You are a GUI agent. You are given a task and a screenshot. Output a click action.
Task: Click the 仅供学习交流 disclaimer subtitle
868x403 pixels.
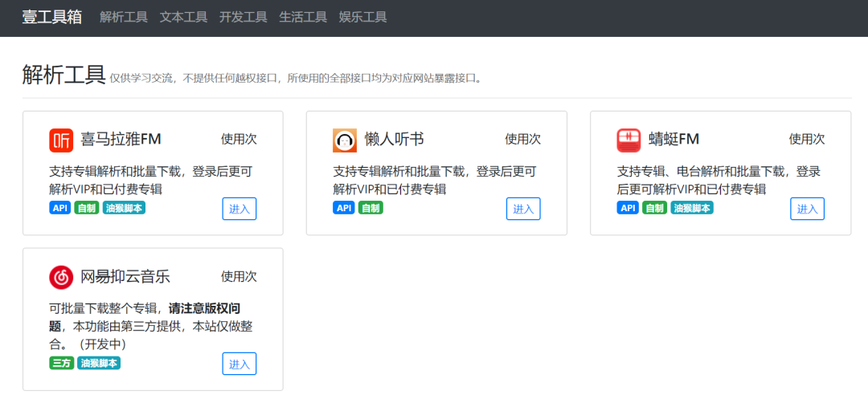[x=296, y=79]
